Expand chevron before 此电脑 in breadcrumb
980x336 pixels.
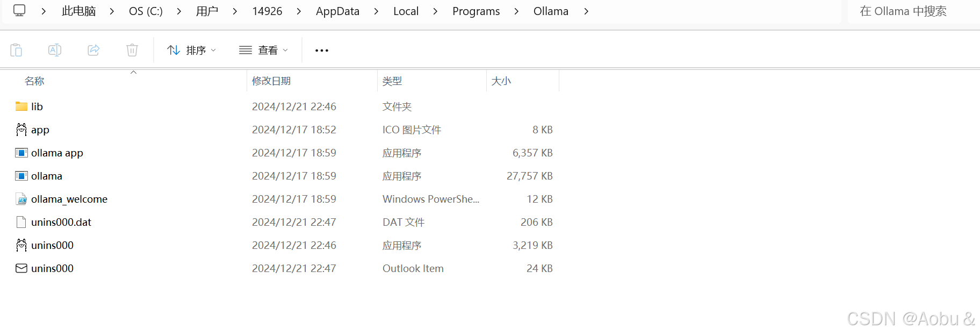(44, 11)
